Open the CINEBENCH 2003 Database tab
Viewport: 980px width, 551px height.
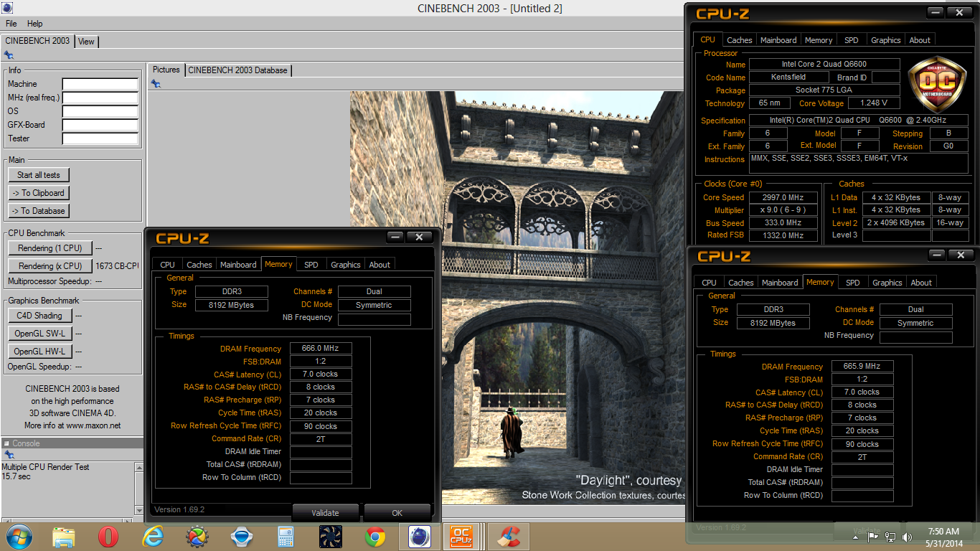[237, 70]
